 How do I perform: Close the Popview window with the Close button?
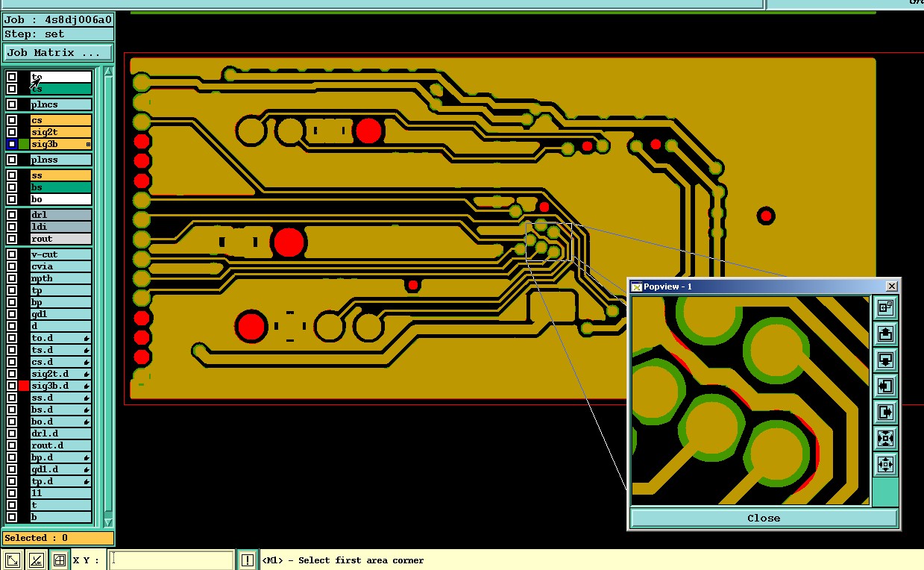(764, 518)
